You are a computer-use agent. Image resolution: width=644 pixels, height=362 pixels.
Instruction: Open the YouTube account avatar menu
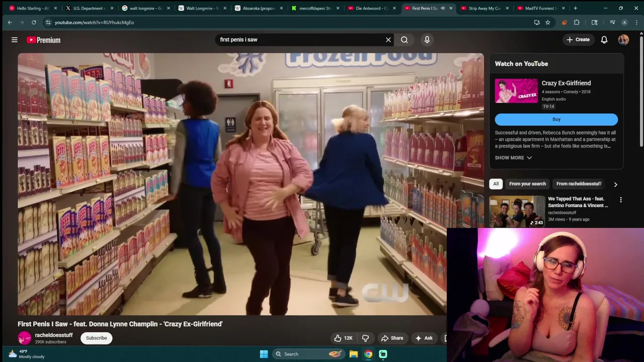[623, 40]
